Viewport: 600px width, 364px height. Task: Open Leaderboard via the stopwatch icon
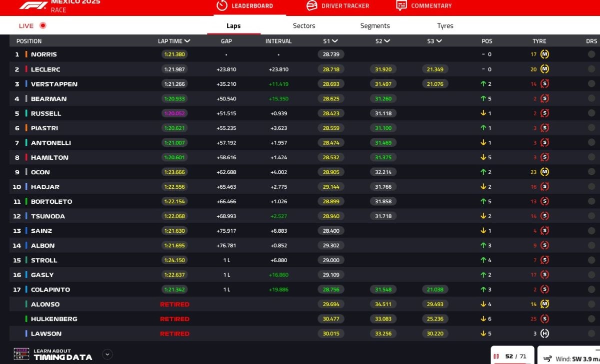222,5
